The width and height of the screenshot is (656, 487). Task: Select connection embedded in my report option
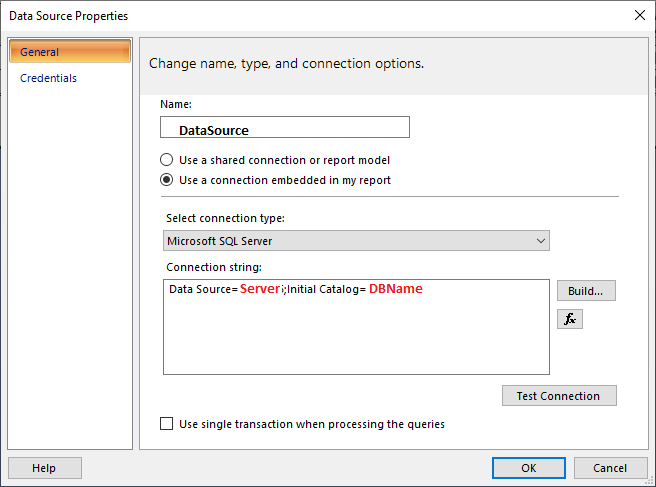click(x=167, y=181)
